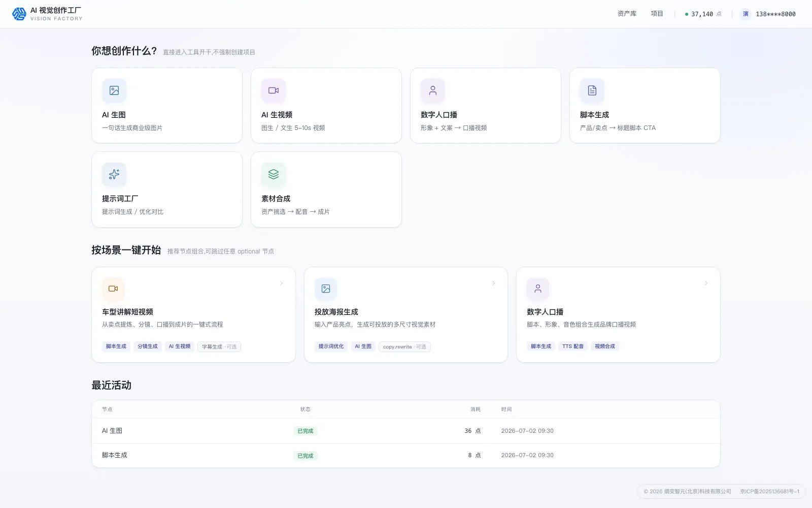Expand the 投放海报生成 card chevron
The width and height of the screenshot is (812, 508).
(x=493, y=283)
